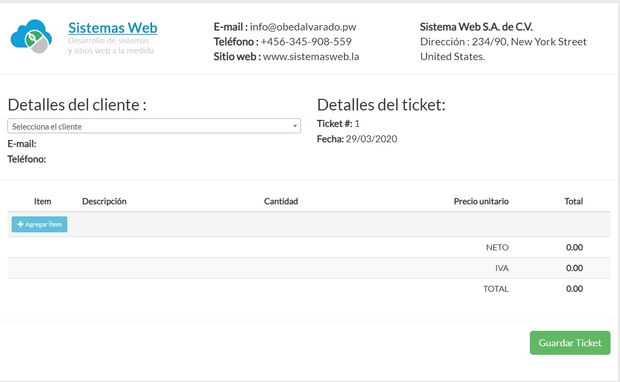Click the client E-mail: label
Screen dimensions: 620x382
[x=22, y=144]
